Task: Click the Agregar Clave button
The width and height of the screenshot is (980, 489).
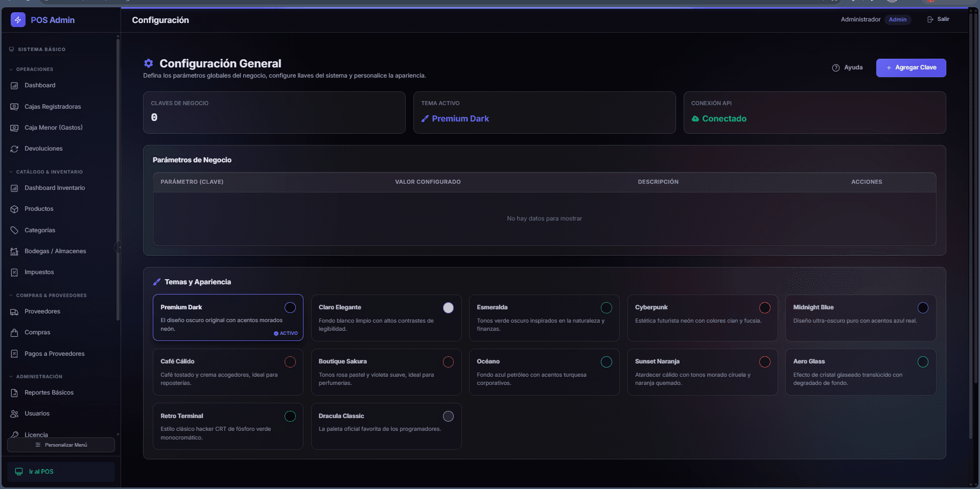Action: click(x=911, y=68)
